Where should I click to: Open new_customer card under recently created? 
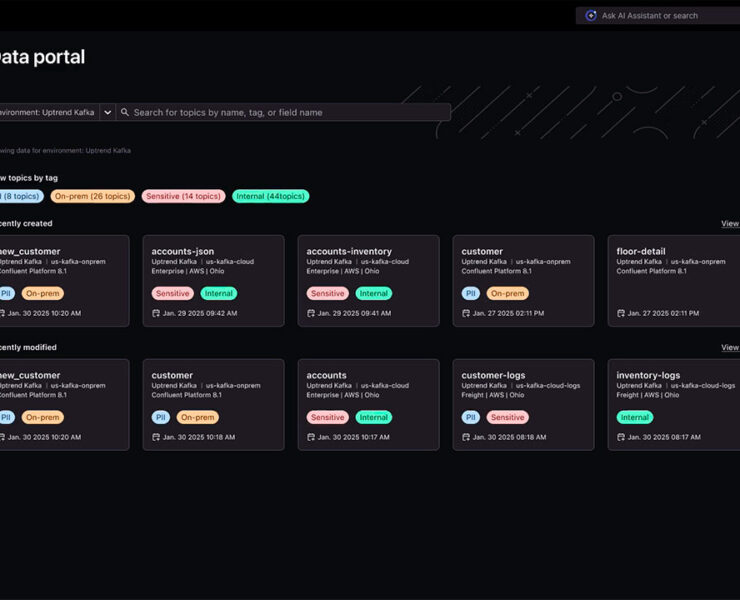(64, 281)
